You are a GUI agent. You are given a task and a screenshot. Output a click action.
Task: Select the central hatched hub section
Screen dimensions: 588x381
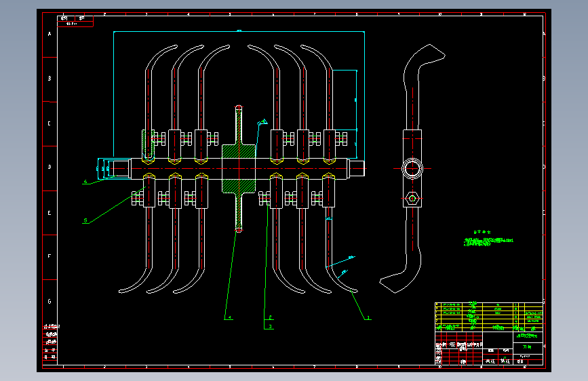click(x=239, y=169)
